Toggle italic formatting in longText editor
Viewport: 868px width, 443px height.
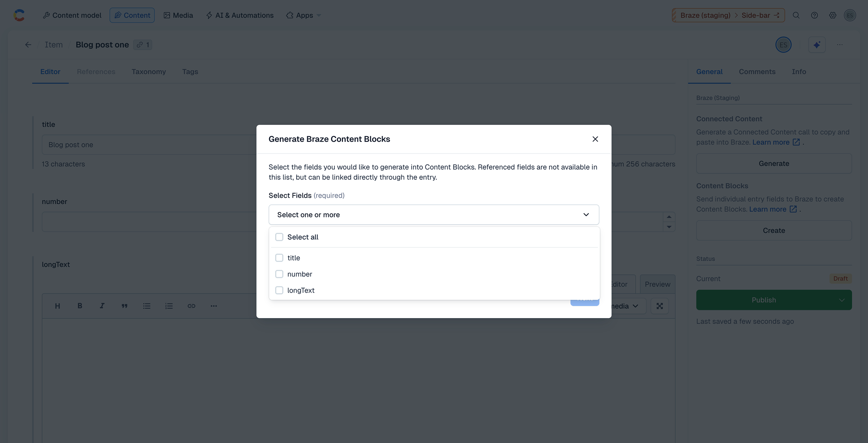[x=102, y=306]
